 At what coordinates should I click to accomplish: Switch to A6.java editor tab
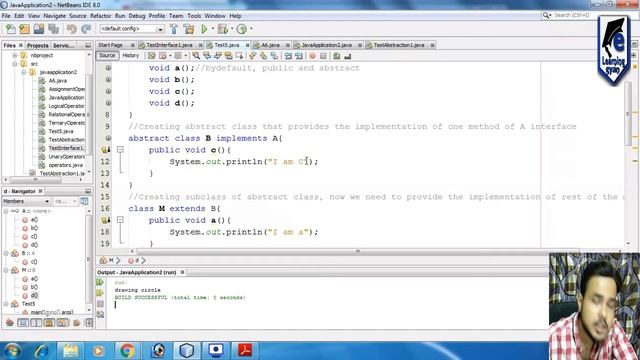(x=271, y=45)
